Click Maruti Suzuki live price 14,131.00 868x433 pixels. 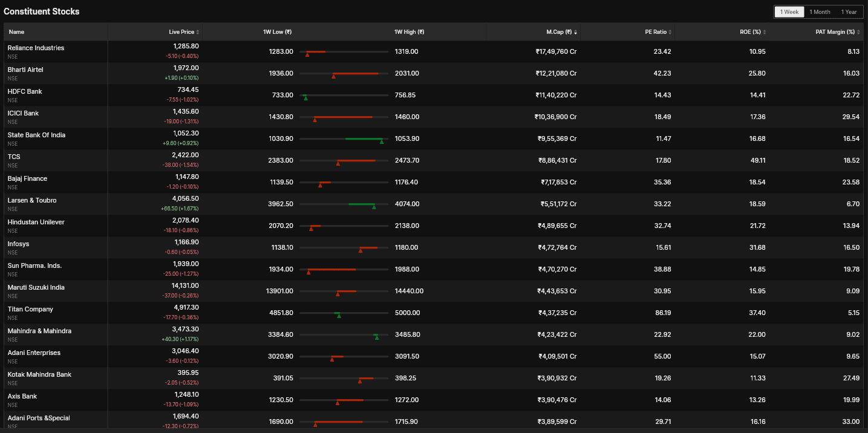pyautogui.click(x=185, y=285)
